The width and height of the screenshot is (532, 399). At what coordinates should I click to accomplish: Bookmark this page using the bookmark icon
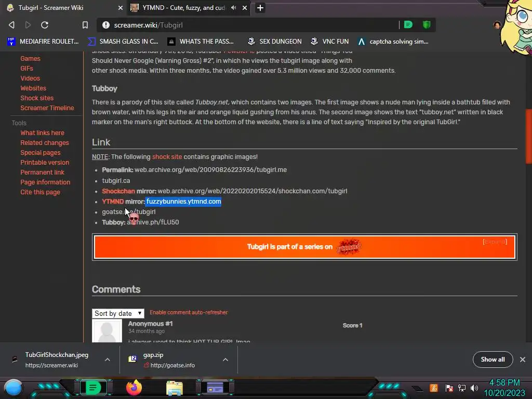85,25
